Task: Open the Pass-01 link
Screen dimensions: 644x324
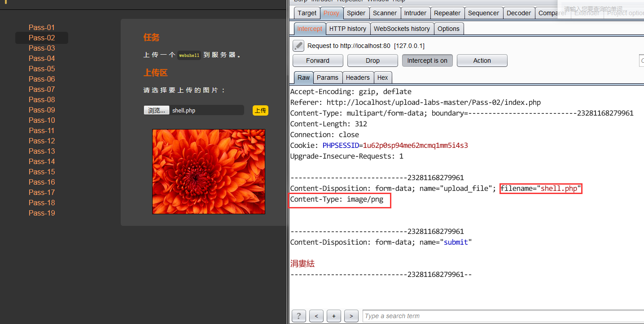Action: (42, 27)
